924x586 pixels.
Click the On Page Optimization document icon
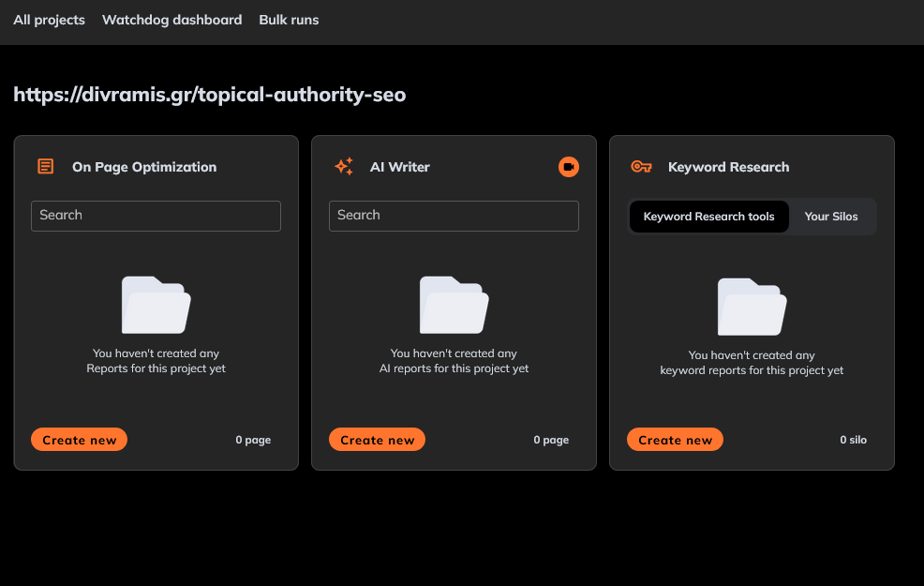(45, 166)
